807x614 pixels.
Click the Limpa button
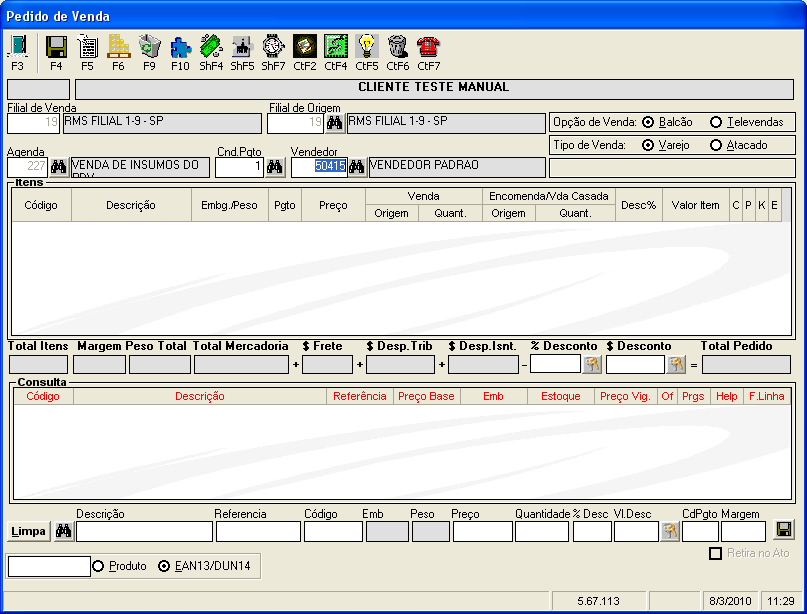pyautogui.click(x=28, y=531)
